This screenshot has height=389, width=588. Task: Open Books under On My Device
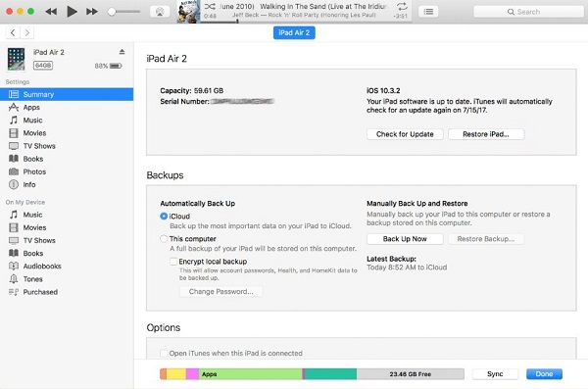tap(67, 253)
